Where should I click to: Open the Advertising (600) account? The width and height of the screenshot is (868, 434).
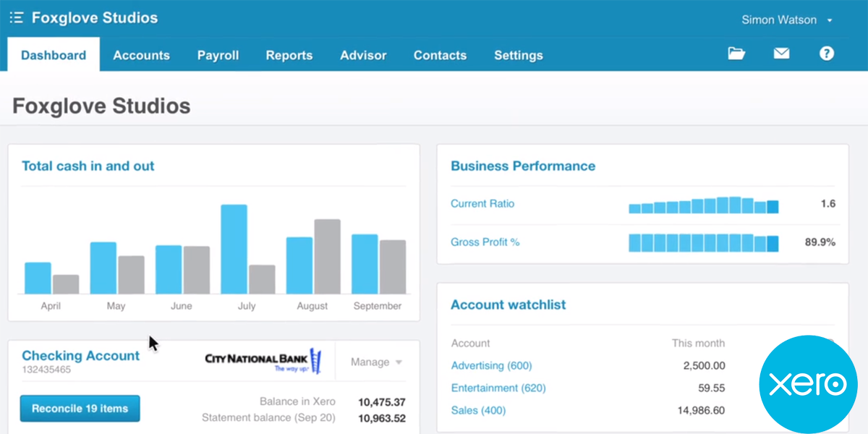coord(491,365)
